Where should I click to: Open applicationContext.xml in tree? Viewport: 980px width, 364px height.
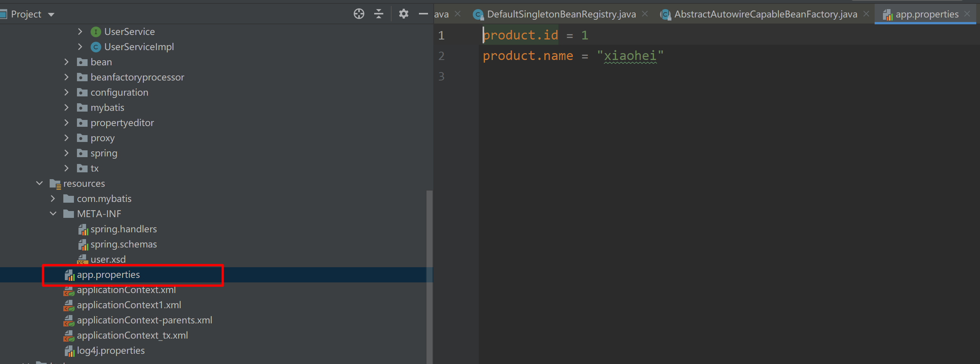point(126,290)
